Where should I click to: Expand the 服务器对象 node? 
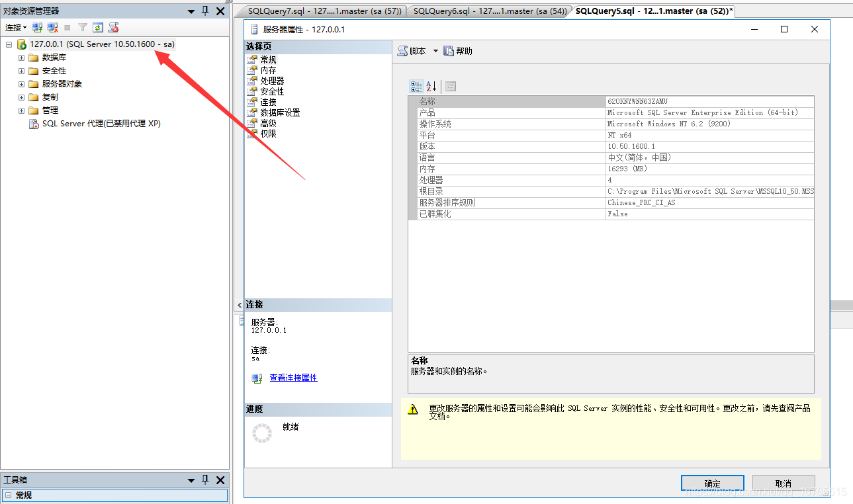coord(21,84)
